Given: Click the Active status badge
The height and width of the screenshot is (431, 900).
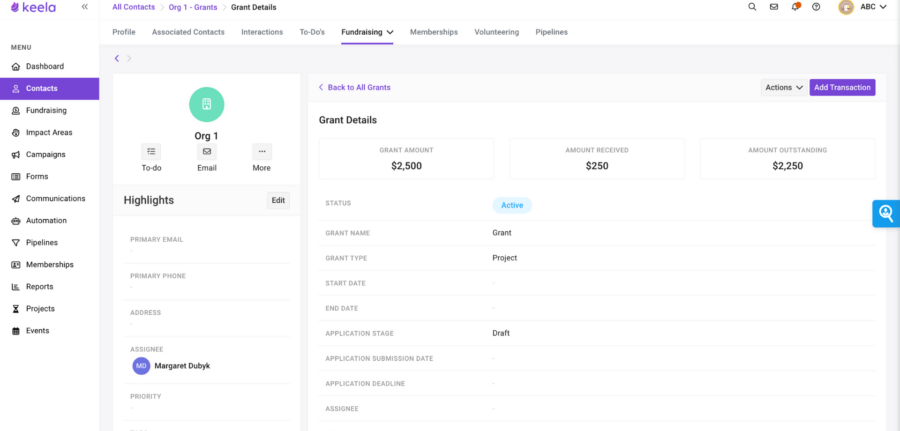Looking at the screenshot, I should pyautogui.click(x=512, y=205).
